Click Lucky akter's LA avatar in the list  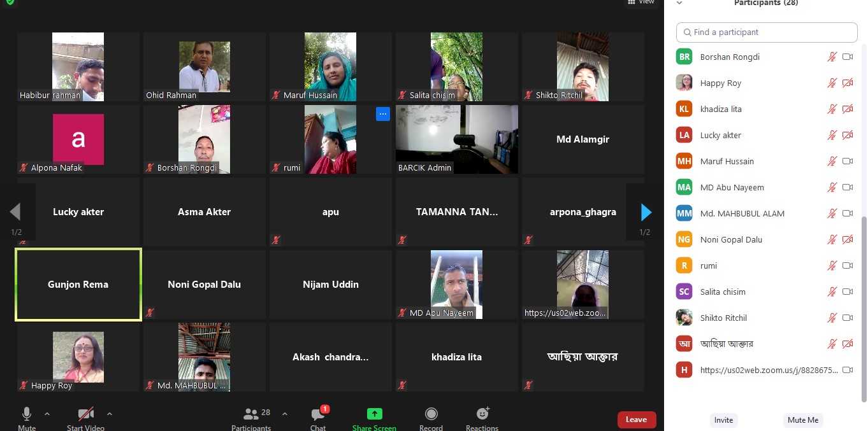pyautogui.click(x=684, y=135)
